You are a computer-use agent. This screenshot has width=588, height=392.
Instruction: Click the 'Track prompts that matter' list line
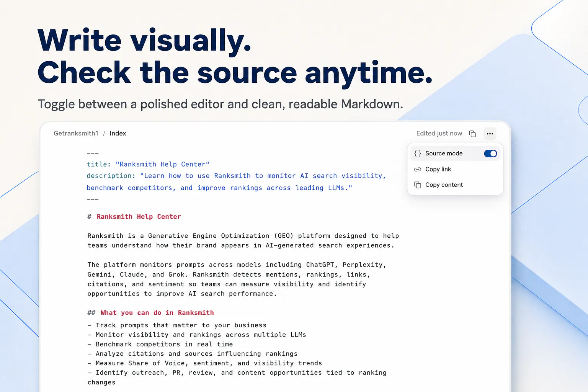[x=177, y=325]
